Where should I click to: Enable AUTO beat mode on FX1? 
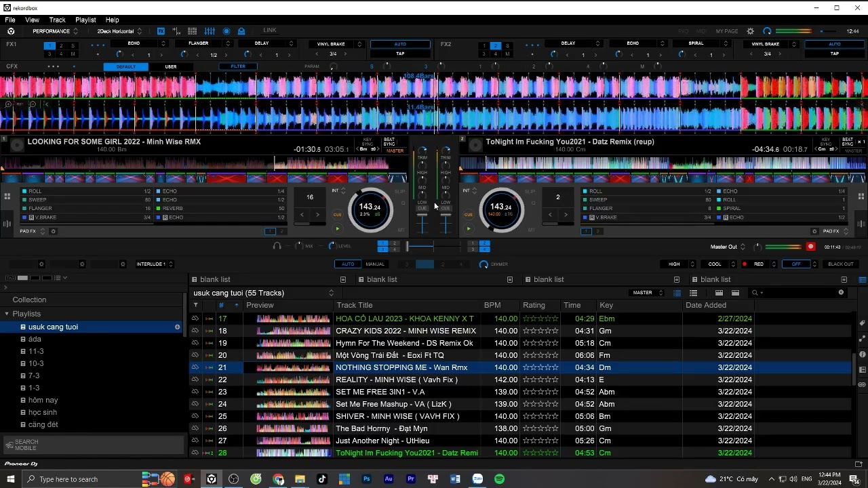click(x=400, y=44)
